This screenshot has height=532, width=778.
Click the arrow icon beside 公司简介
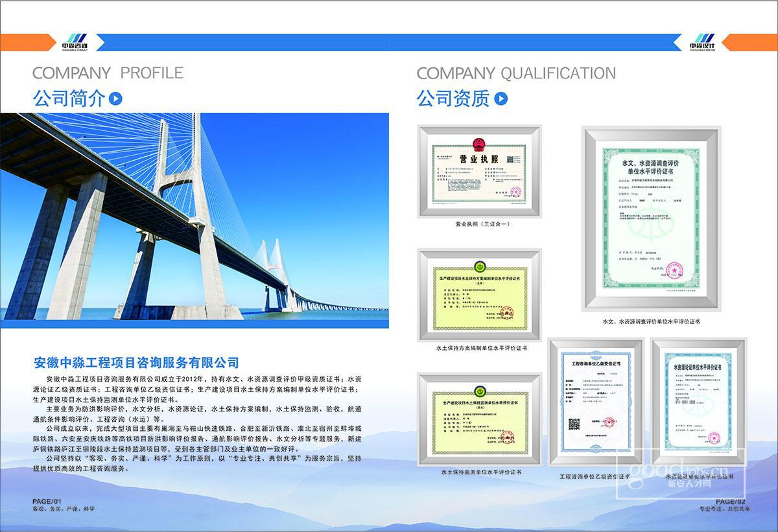[x=115, y=98]
